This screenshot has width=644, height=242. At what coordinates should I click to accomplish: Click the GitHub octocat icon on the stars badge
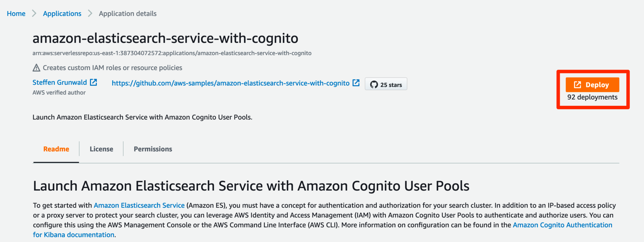(x=375, y=84)
